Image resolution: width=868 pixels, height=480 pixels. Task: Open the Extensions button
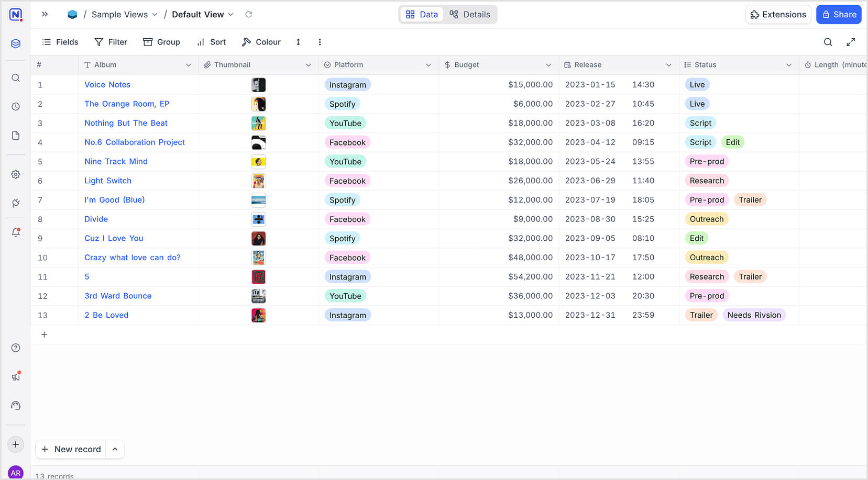click(x=778, y=15)
